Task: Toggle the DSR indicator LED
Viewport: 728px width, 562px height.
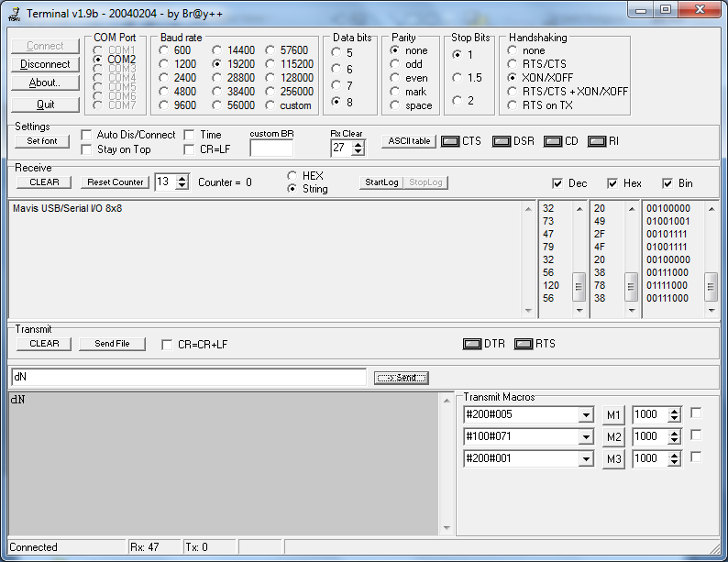Action: coord(502,141)
